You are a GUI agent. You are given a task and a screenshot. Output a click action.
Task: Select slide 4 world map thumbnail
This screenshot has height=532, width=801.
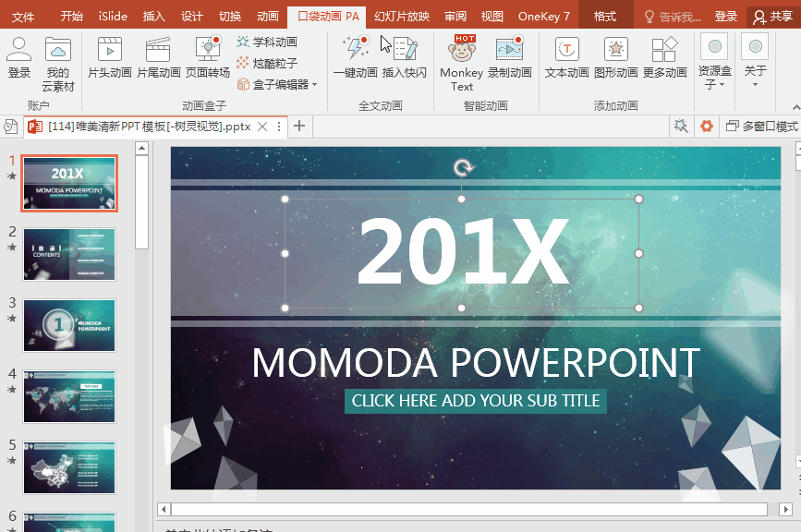point(69,396)
